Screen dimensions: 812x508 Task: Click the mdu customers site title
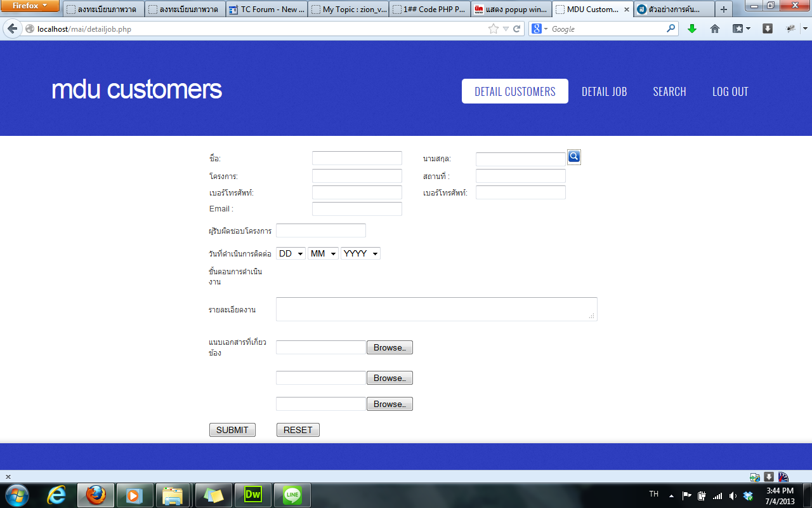pyautogui.click(x=136, y=90)
